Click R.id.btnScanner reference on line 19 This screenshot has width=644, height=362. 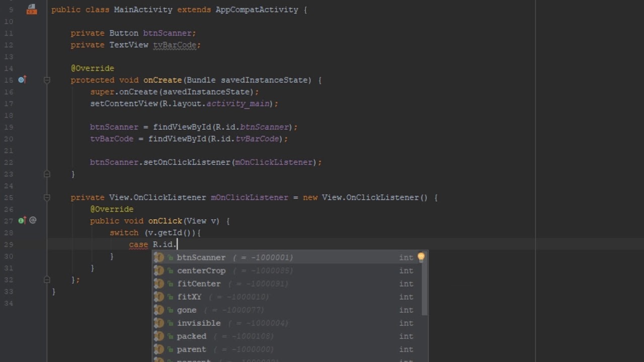point(252,127)
